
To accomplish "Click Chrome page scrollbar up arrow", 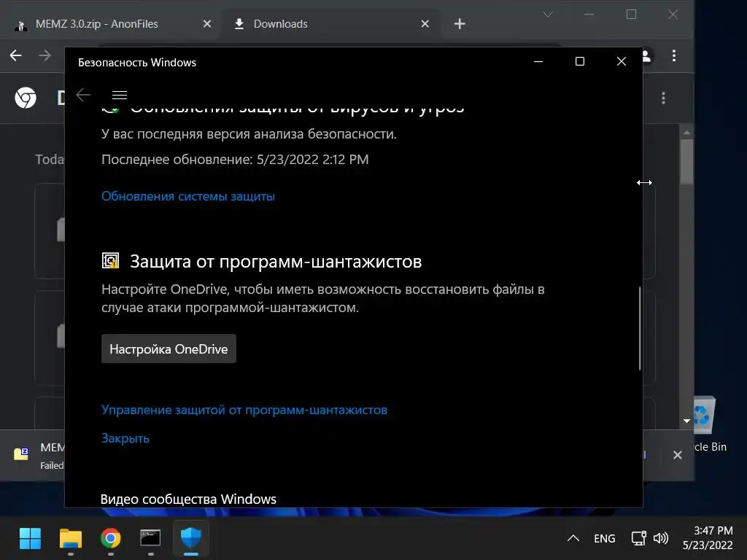I will [686, 133].
